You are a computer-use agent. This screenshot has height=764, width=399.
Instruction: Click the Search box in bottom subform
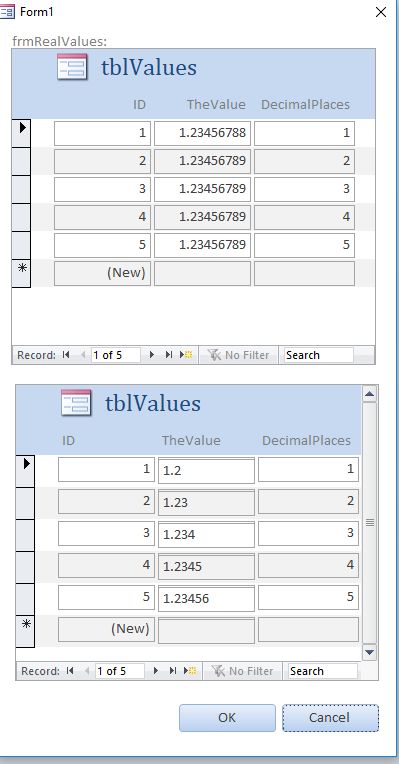pyautogui.click(x=323, y=671)
